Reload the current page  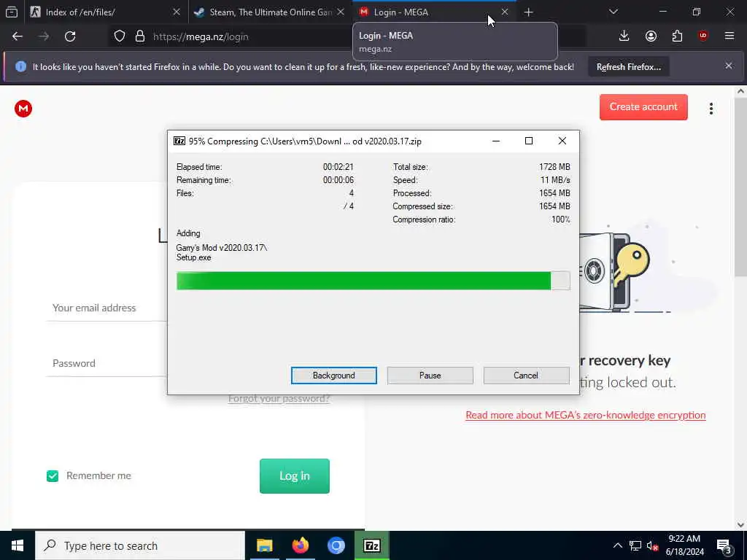click(70, 36)
